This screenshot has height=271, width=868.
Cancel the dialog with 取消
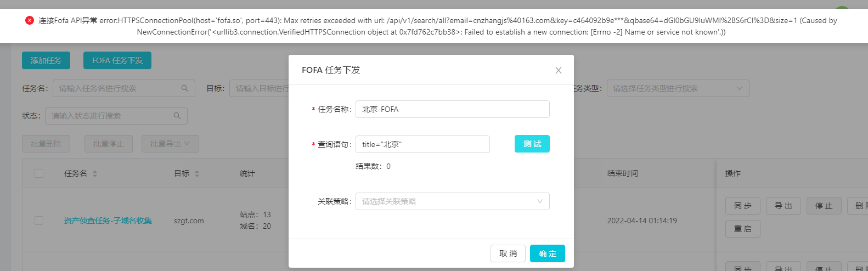click(x=508, y=253)
